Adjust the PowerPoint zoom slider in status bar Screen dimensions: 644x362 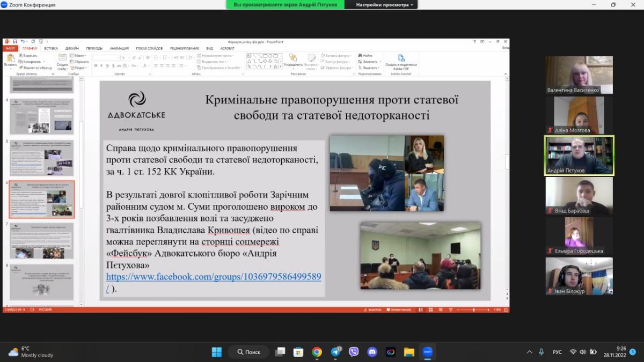(473, 309)
